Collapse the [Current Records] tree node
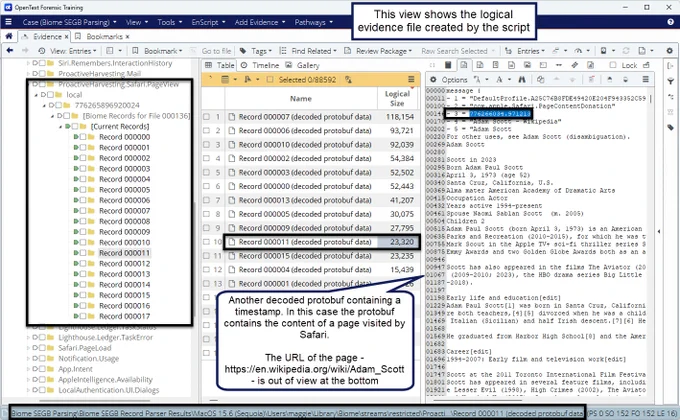The width and height of the screenshot is (680, 420). [x=60, y=126]
